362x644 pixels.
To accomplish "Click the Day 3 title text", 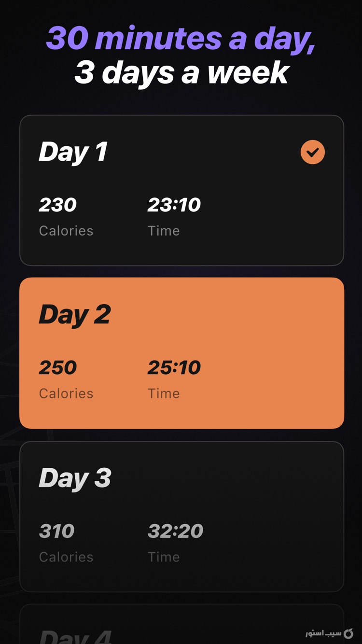I will (x=75, y=478).
